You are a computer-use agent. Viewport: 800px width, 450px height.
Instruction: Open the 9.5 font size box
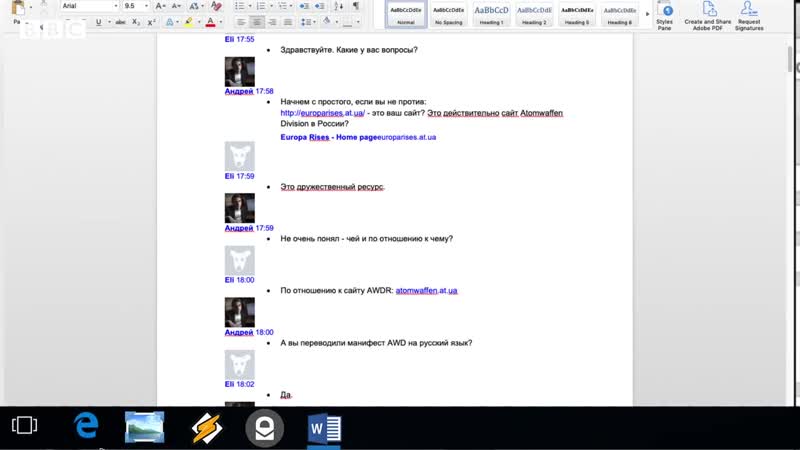[x=136, y=6]
